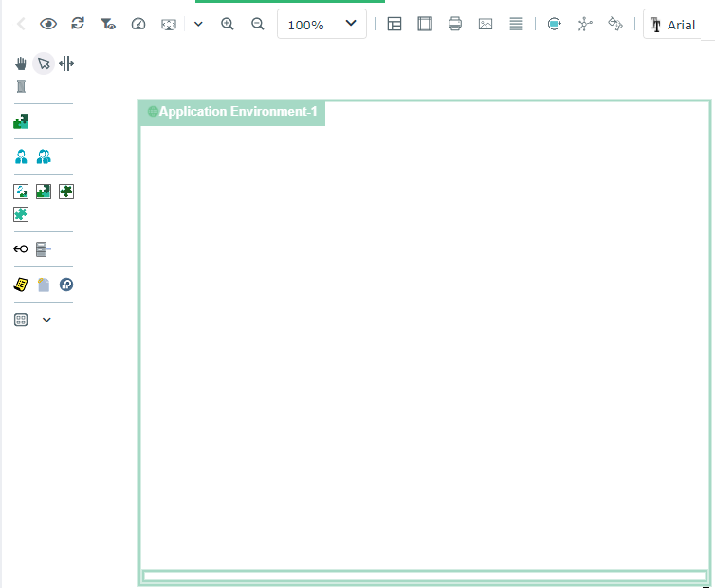The height and width of the screenshot is (588, 715).
Task: Click the zoom in magnifier button
Action: (x=228, y=24)
